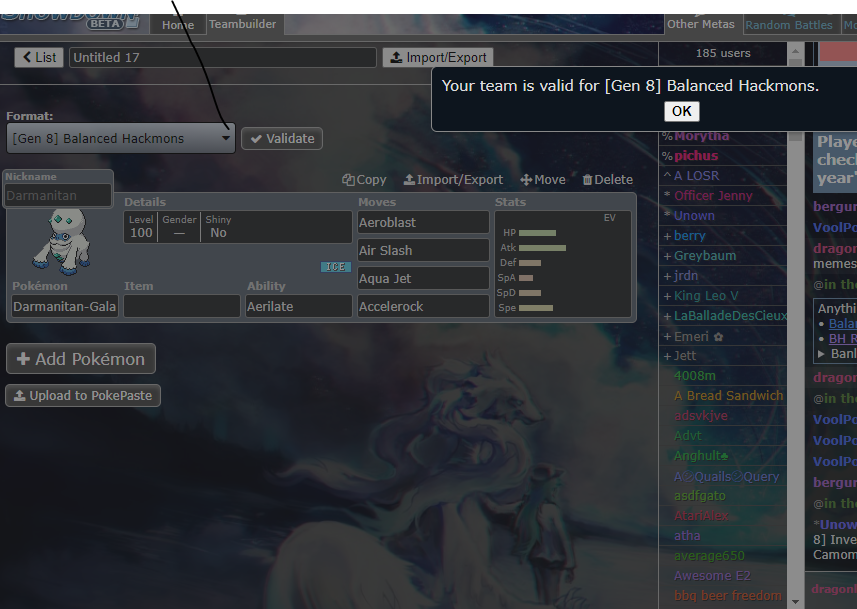The image size is (857, 609).
Task: Select the Accelerock move slot
Action: [x=423, y=306]
